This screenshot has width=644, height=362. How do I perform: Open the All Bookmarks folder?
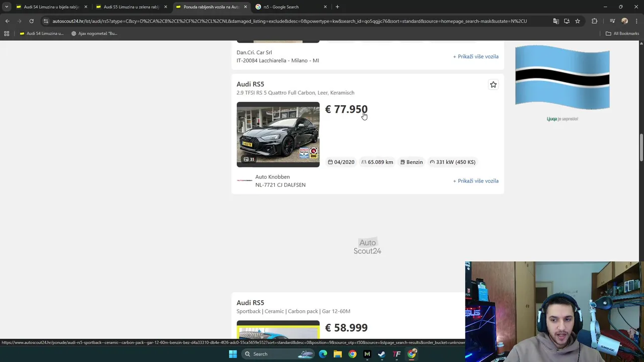(622, 34)
